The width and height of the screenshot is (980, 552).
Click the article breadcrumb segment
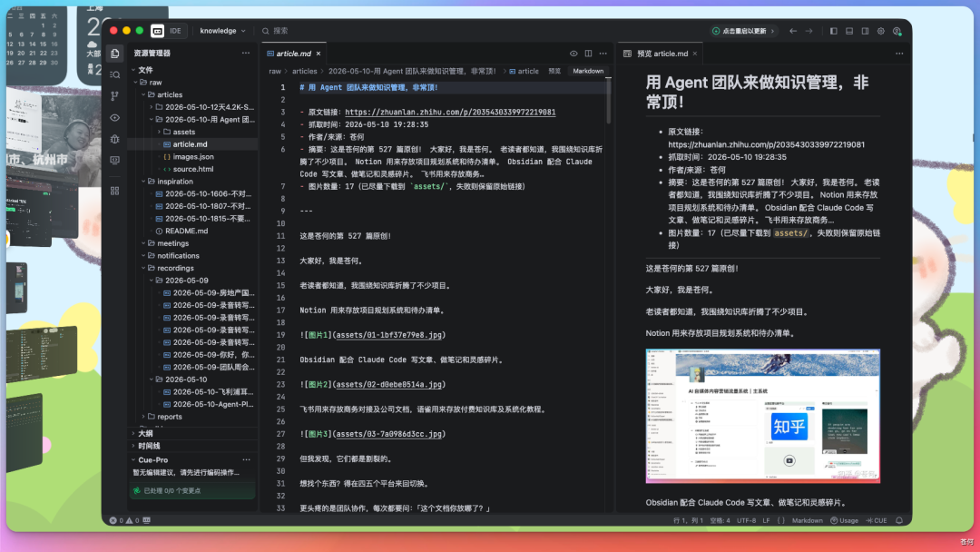(x=524, y=71)
